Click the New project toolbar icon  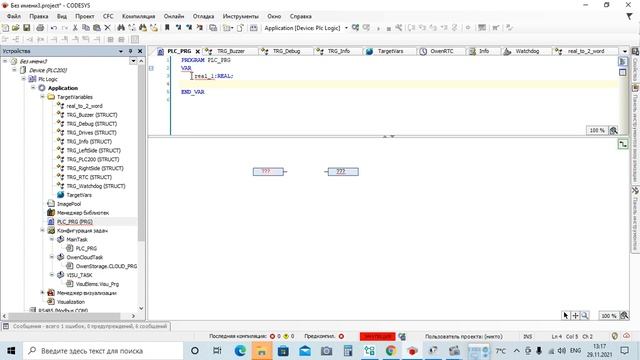coord(5,28)
